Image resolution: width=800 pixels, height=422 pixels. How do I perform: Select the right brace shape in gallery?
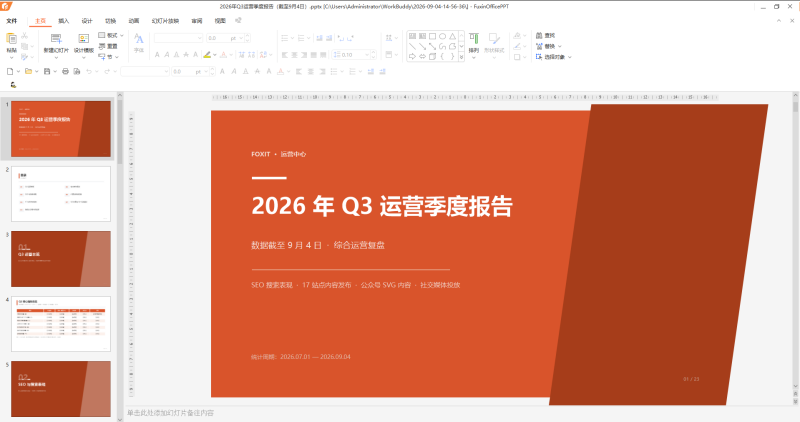(x=453, y=56)
